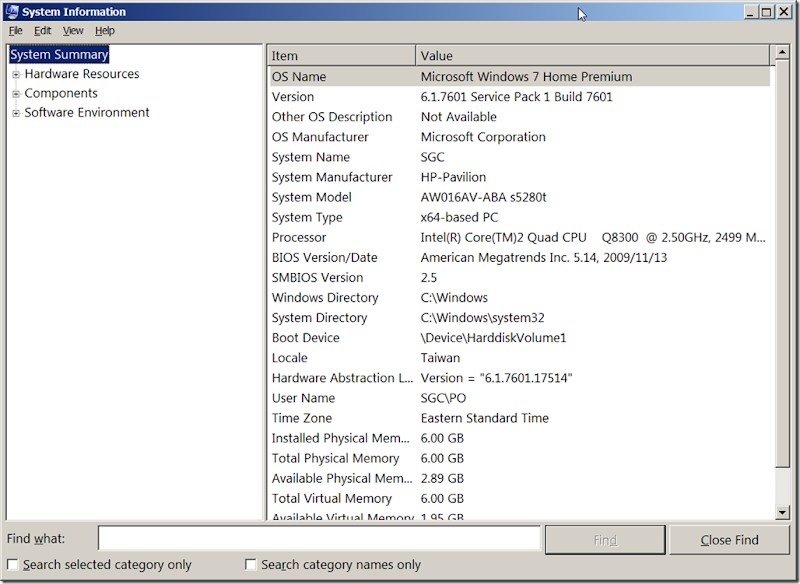Minimize the System Information window
The image size is (800, 584).
tap(750, 12)
